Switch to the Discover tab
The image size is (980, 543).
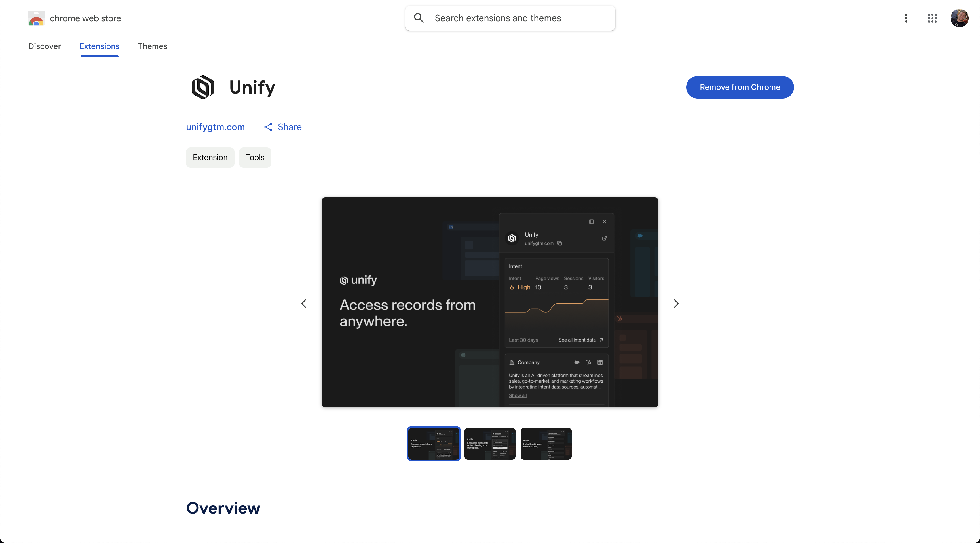click(x=45, y=46)
